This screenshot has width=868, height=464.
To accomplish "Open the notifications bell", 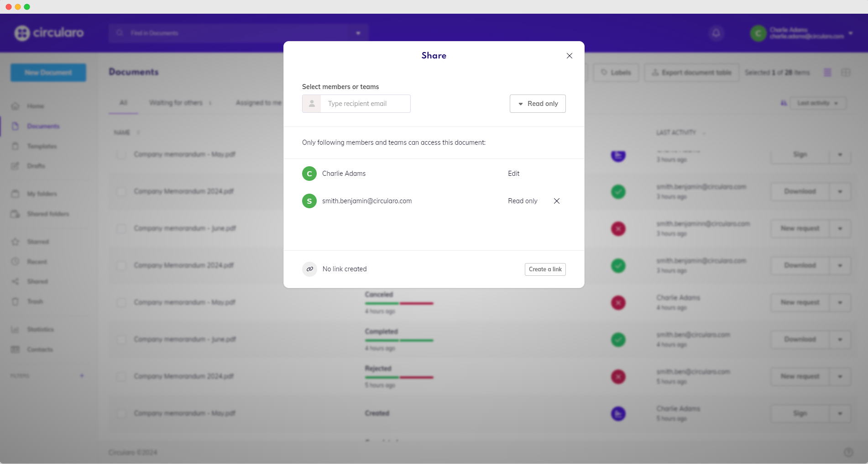I will [x=716, y=33].
